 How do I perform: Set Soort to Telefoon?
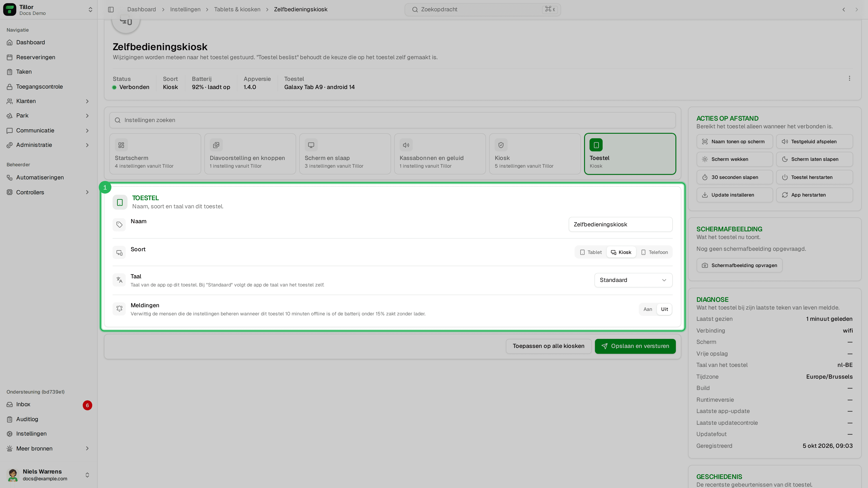point(654,252)
